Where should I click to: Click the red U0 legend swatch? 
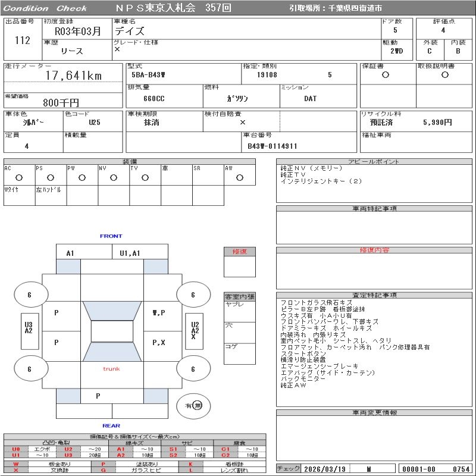(16, 449)
